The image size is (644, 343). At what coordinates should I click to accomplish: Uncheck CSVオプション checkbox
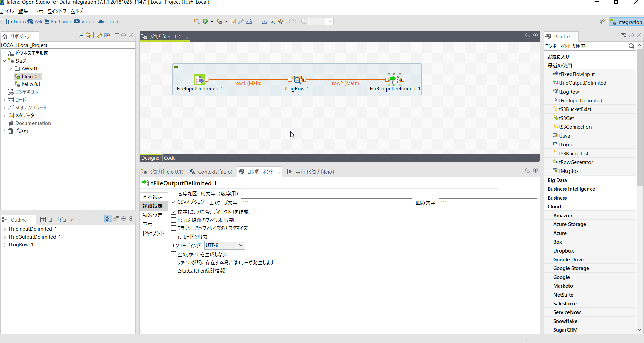(173, 202)
